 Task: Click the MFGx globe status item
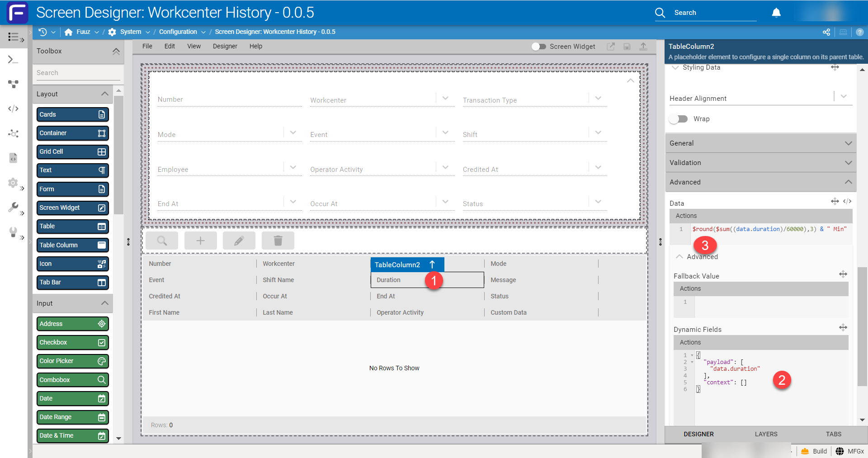pyautogui.click(x=850, y=451)
